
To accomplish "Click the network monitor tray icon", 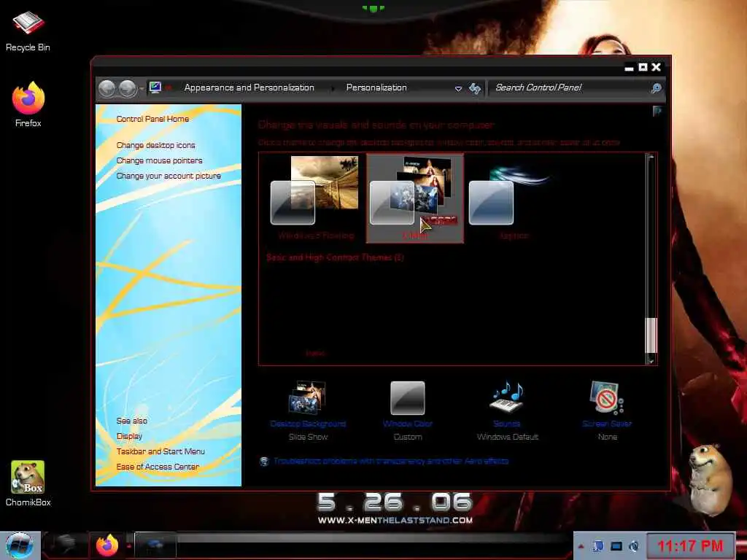I will (x=616, y=546).
